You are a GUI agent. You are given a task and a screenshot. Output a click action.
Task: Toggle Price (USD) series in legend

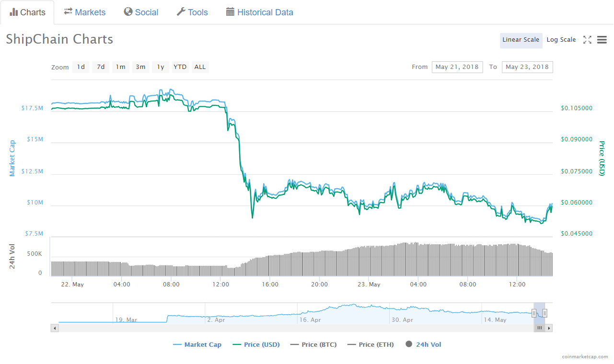point(255,344)
